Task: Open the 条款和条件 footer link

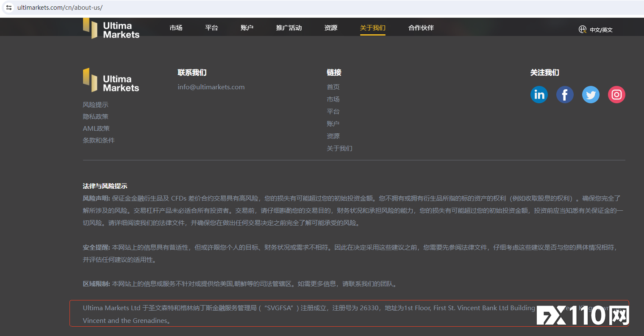Action: pos(99,140)
